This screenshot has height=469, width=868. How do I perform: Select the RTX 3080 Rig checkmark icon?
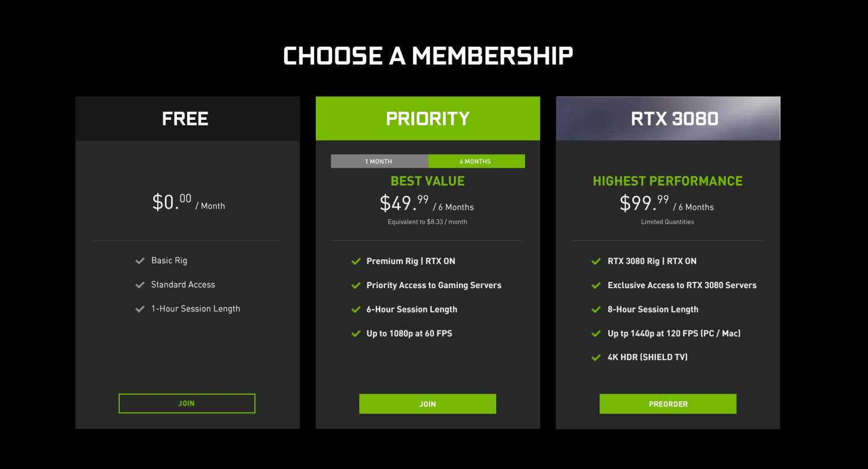tap(596, 261)
